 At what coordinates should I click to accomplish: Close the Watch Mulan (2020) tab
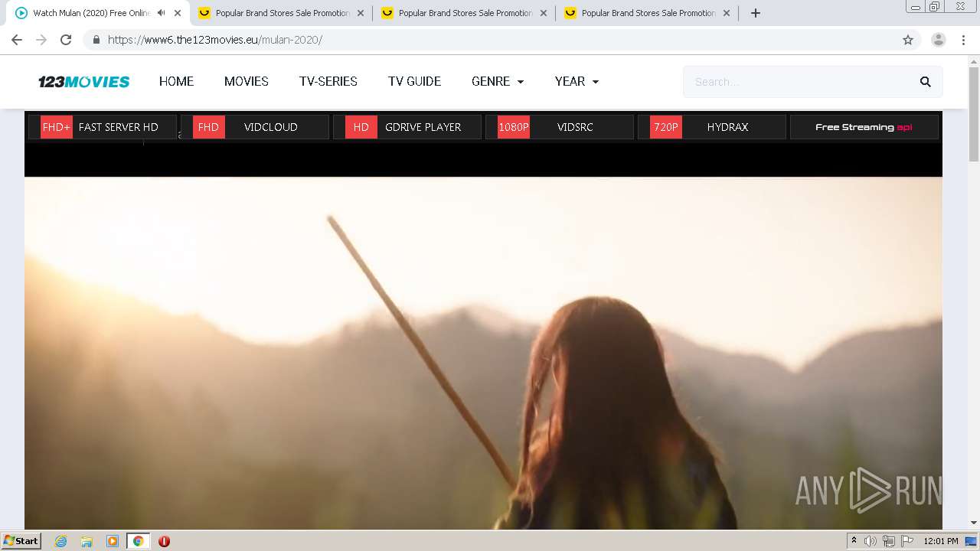click(x=178, y=13)
